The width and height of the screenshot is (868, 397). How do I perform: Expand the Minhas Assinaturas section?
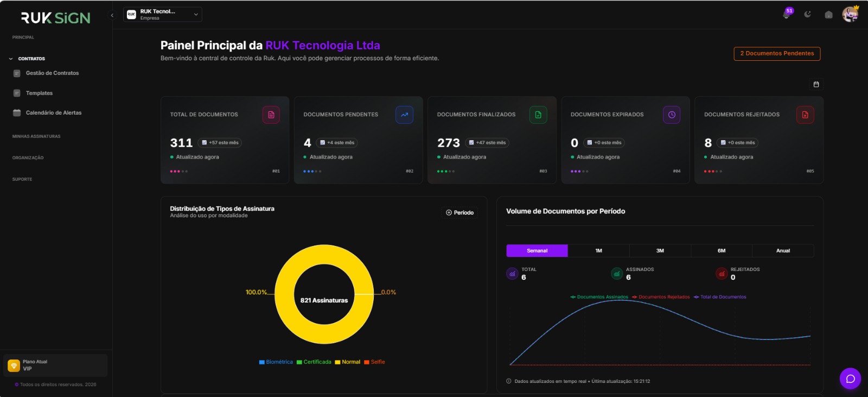(36, 136)
